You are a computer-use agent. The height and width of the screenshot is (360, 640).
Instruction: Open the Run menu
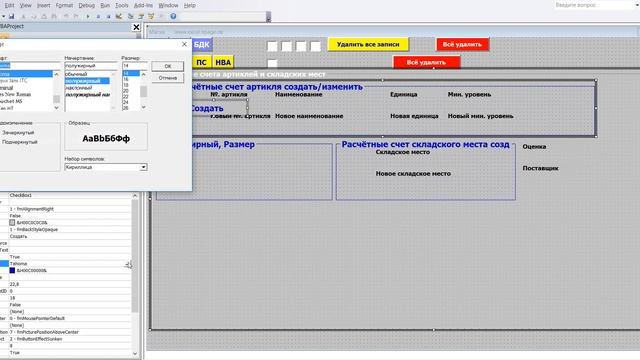click(x=105, y=5)
